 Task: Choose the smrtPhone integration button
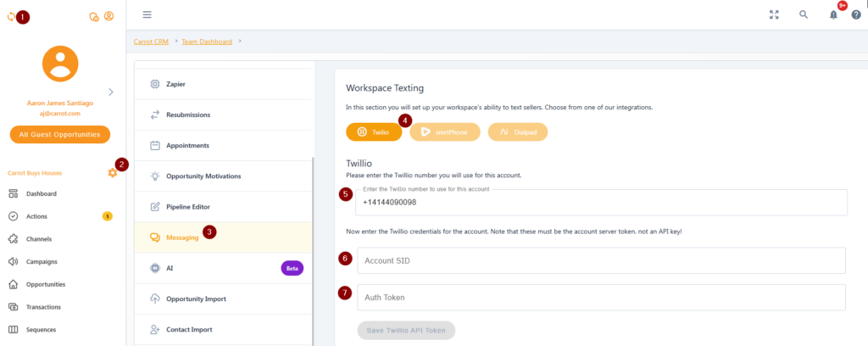pos(445,132)
